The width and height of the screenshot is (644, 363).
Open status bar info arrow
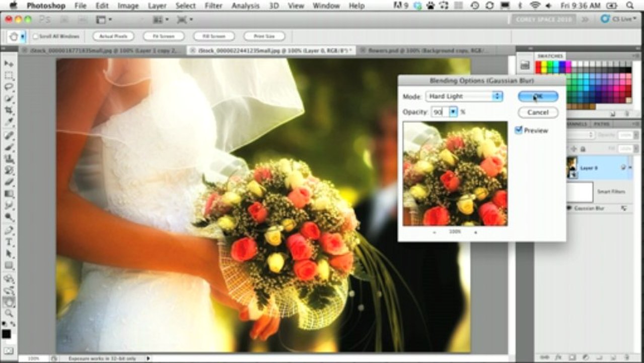(x=148, y=358)
